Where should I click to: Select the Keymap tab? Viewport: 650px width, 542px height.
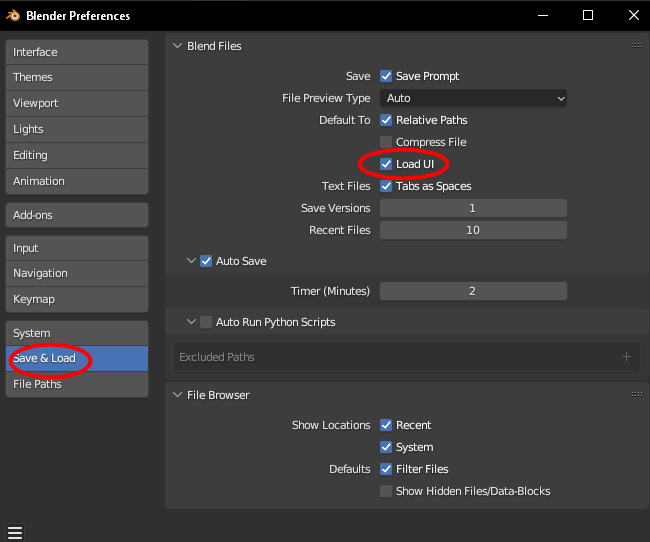77,299
